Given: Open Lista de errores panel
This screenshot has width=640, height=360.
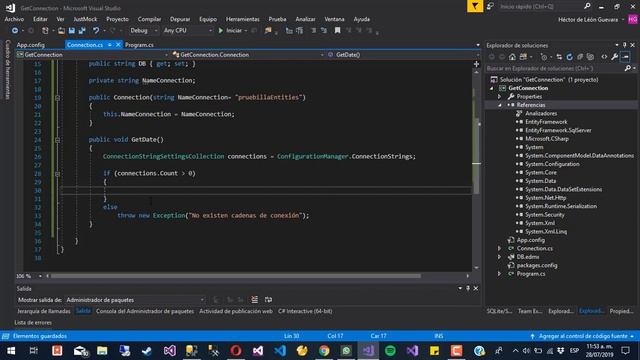Looking at the screenshot, I should 33,323.
